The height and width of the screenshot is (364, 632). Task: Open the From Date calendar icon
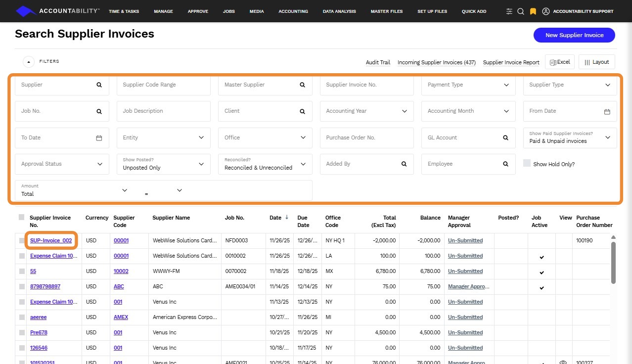click(607, 111)
